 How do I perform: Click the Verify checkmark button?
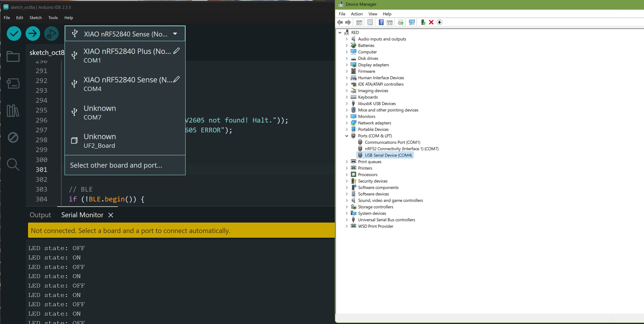pos(14,34)
